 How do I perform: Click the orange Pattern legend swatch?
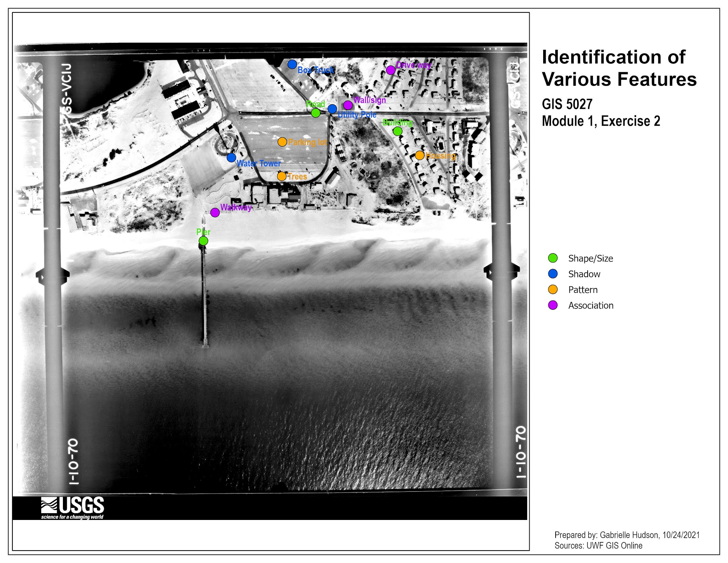553,290
